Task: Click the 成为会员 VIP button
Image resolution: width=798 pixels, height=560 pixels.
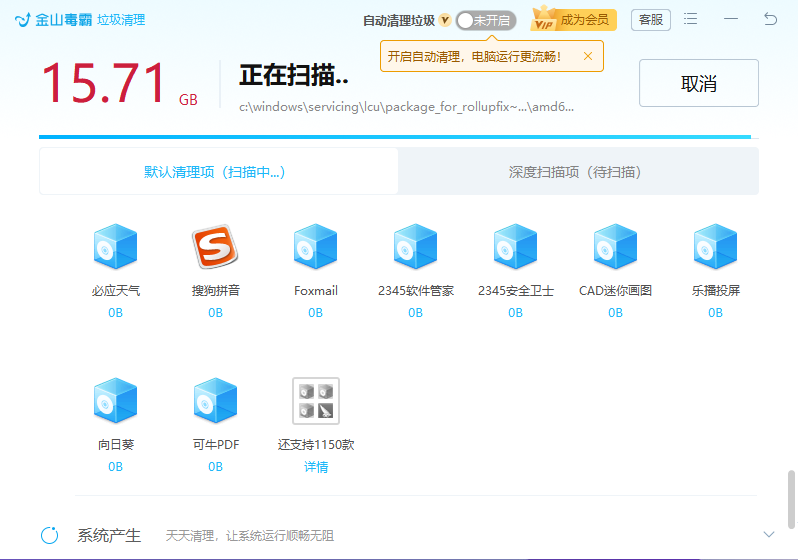Action: [x=573, y=19]
